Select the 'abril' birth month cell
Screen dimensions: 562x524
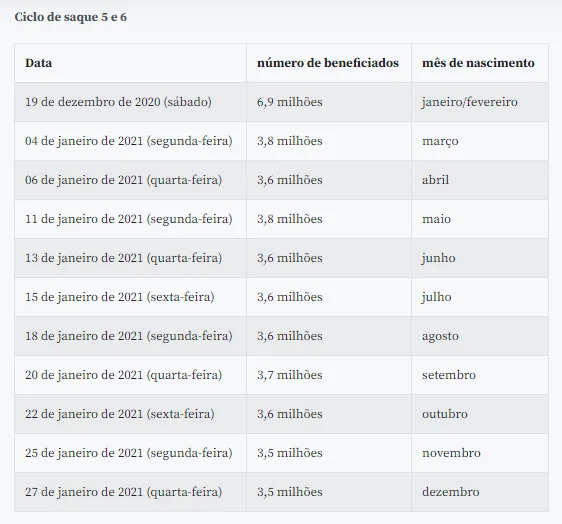480,180
